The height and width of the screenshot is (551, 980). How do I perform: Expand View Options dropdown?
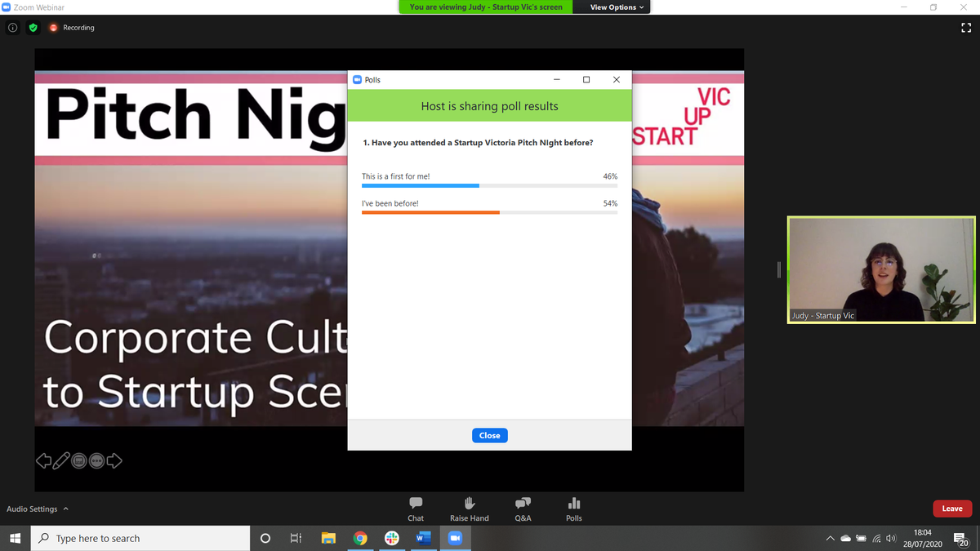tap(617, 7)
